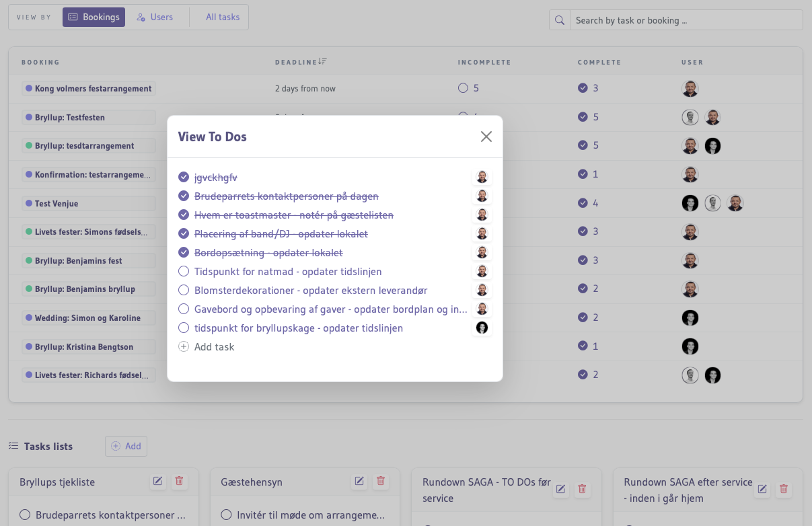The image size is (812, 526).
Task: Click the avatar next to tidspunkt for bryllupskage
Action: click(x=482, y=328)
